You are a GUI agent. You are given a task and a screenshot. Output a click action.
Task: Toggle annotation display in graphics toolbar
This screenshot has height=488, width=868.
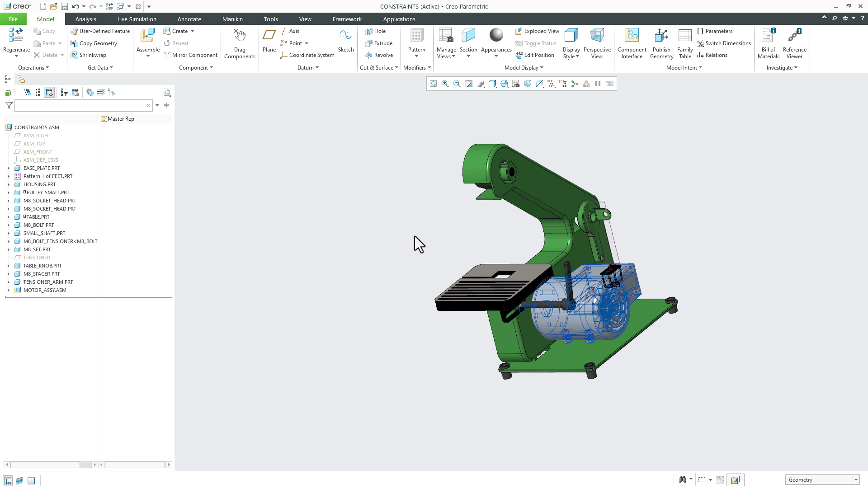point(563,84)
